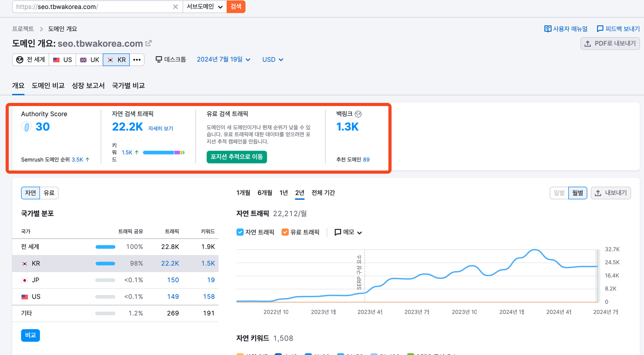Select the 1개월 time range
This screenshot has width=644, height=355.
(x=243, y=193)
